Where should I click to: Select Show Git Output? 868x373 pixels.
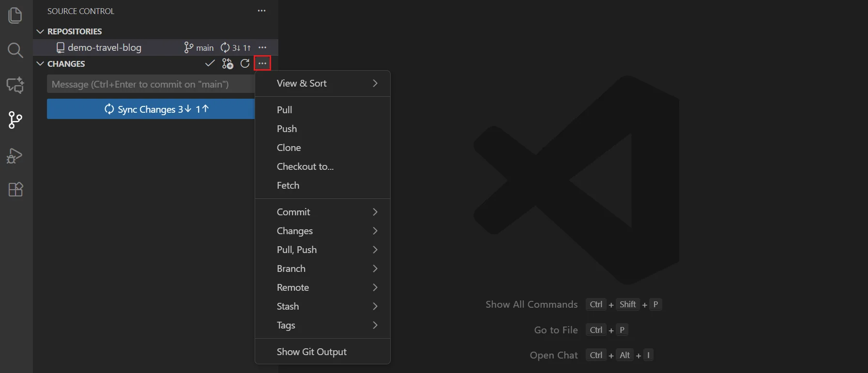coord(322,352)
